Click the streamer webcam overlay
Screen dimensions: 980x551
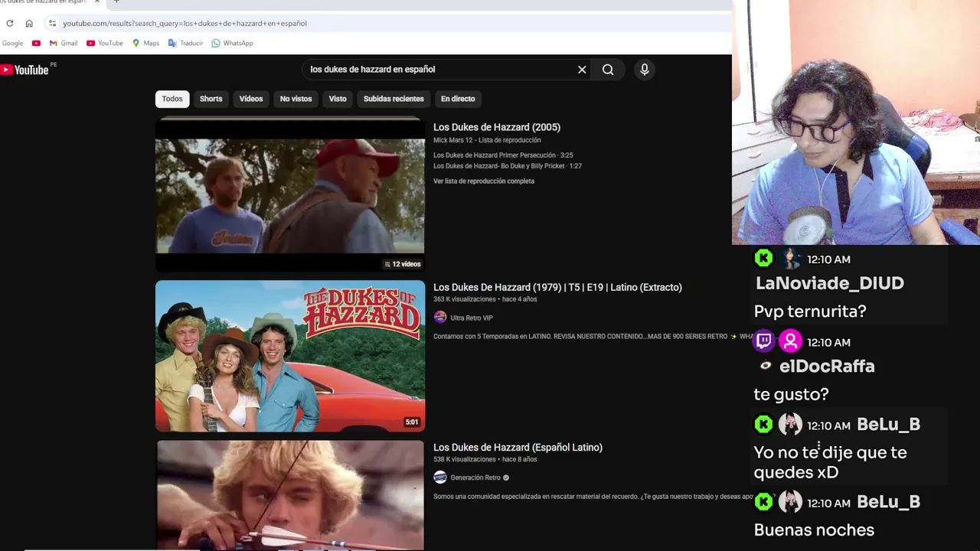tap(856, 122)
